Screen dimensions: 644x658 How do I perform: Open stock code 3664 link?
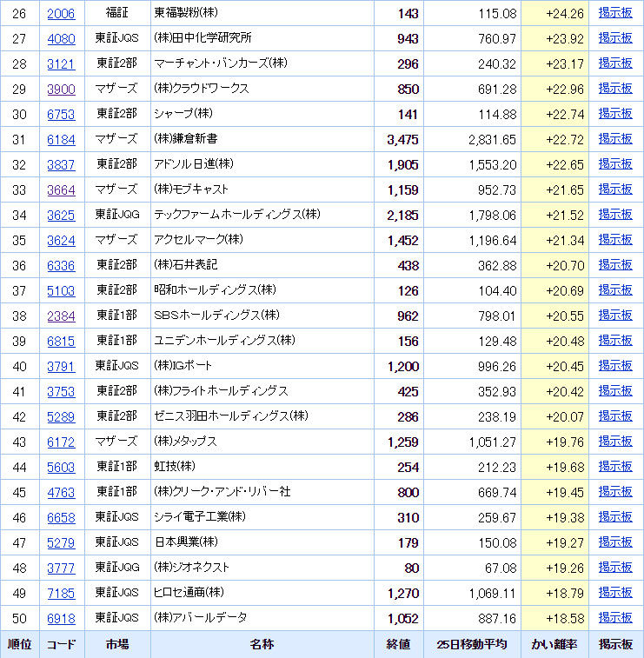point(61,190)
